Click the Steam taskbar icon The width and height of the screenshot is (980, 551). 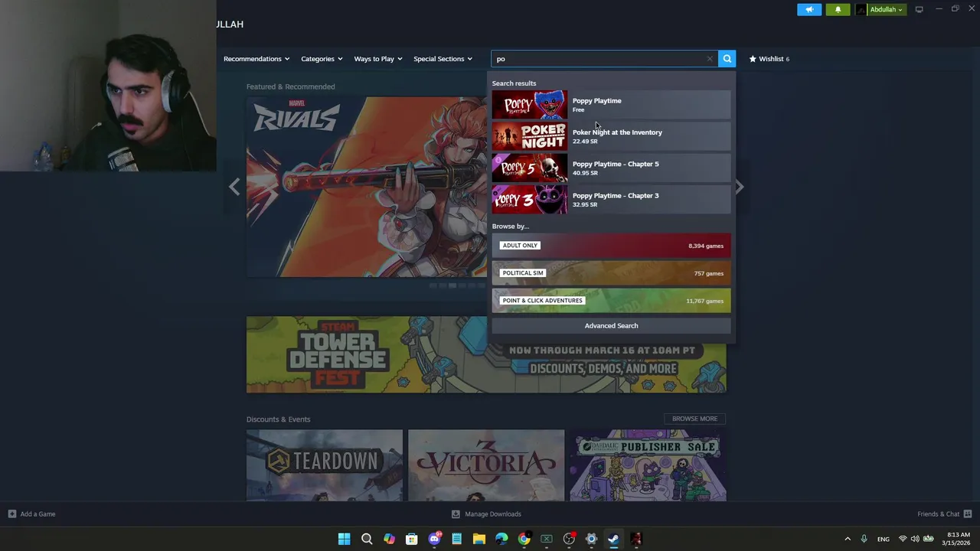coord(613,539)
